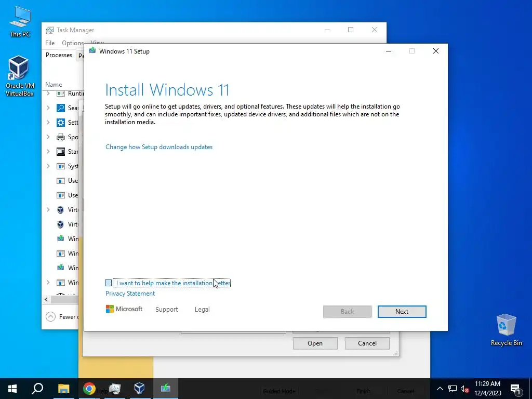Expand the Spooler process row in Task Manager
The image size is (532, 399).
[x=48, y=137]
